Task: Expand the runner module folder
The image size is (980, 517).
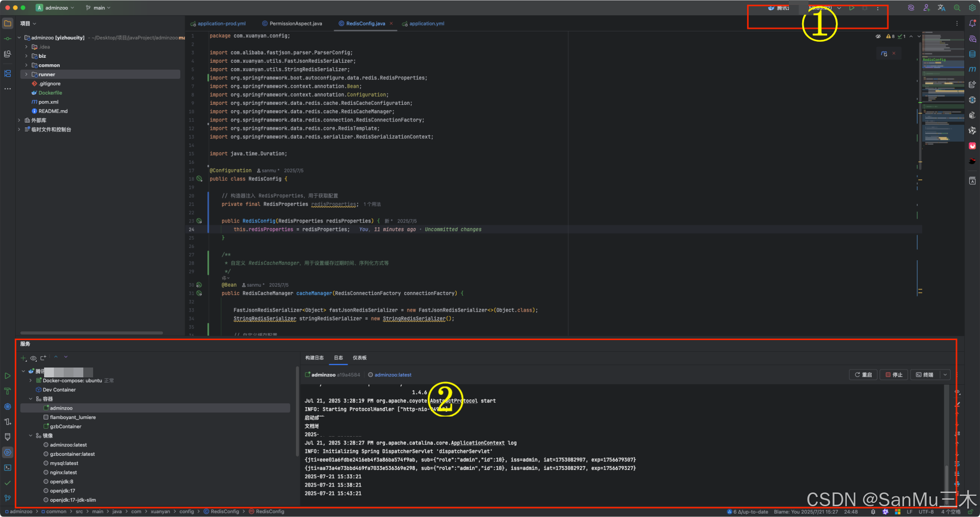Action: (26, 74)
